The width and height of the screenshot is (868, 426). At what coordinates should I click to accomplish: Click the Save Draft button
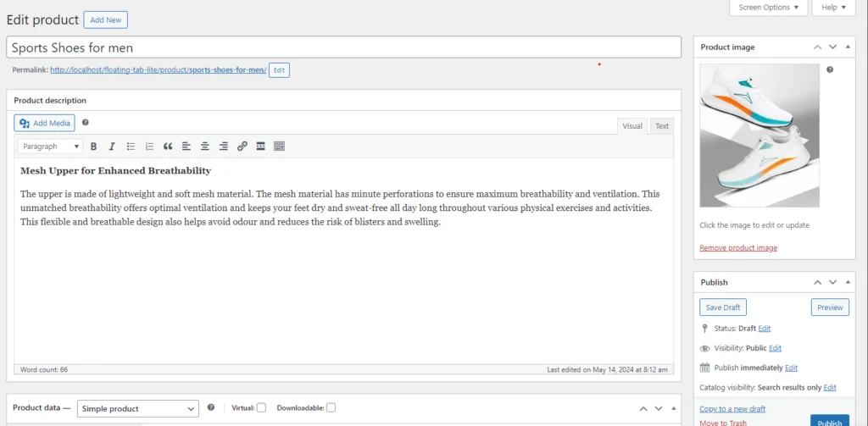tap(722, 307)
